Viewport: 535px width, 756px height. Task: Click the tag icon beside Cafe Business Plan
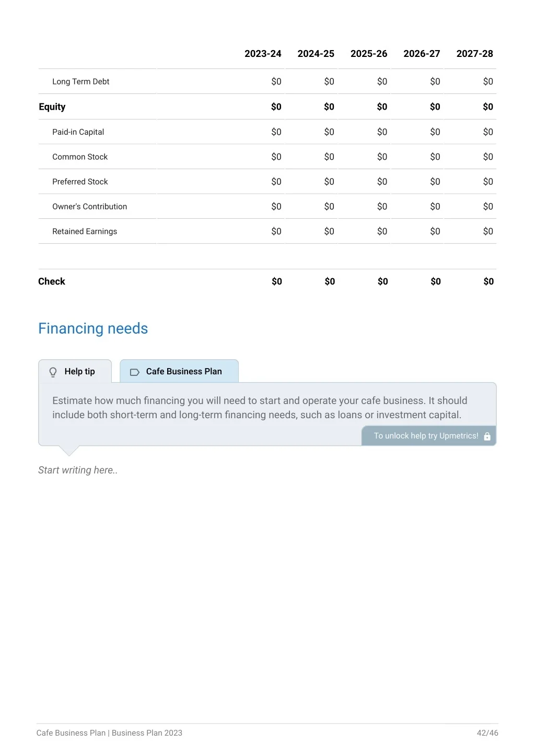click(x=134, y=372)
